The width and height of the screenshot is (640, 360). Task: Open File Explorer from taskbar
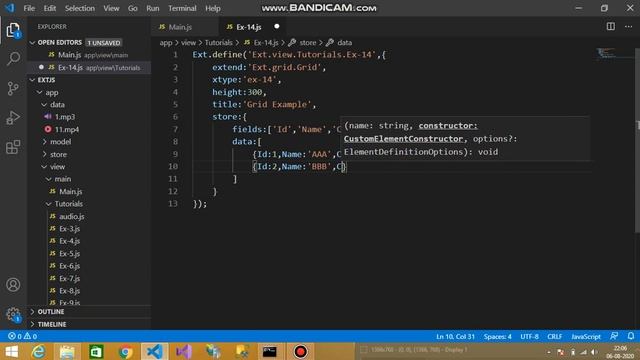point(67,351)
